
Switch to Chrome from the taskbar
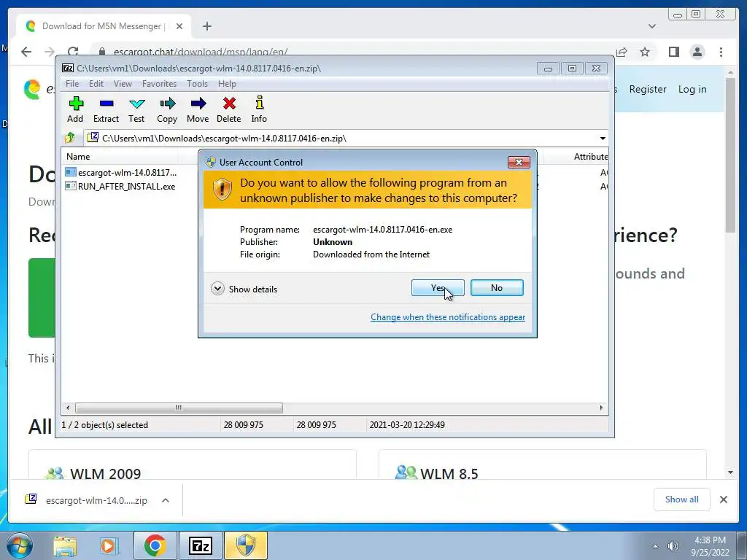[x=155, y=545]
